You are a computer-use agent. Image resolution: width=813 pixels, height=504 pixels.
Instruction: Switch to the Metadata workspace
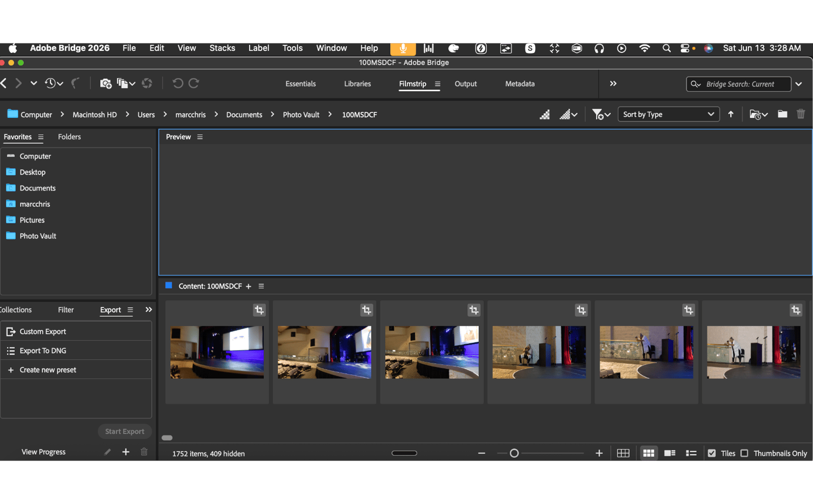520,84
